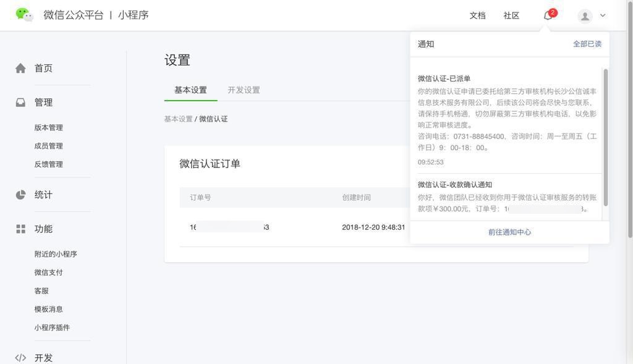Click the 小程序 header text
The height and width of the screenshot is (364, 633).
tap(134, 15)
